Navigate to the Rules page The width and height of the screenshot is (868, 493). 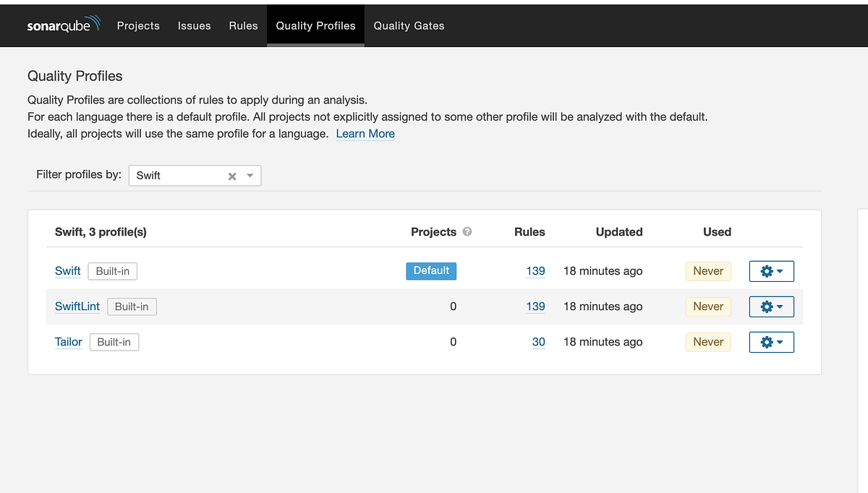(243, 25)
